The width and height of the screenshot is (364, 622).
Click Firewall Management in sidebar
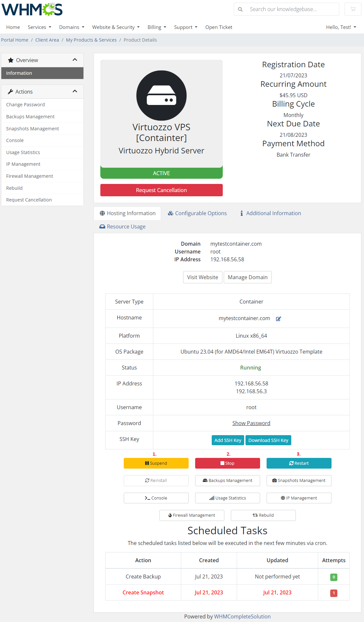(42, 176)
